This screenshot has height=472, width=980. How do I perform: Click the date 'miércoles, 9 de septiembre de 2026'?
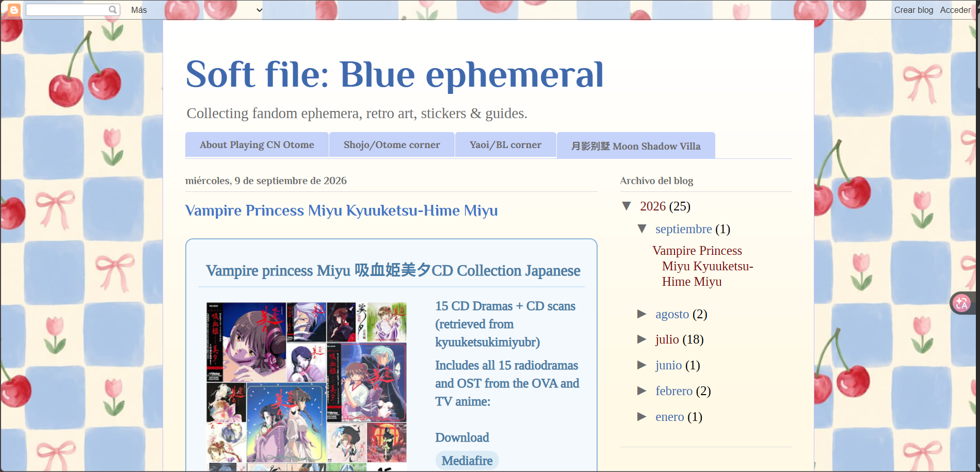click(266, 181)
